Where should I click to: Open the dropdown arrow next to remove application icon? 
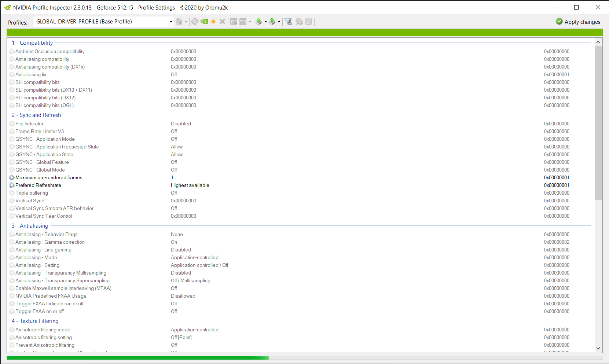(250, 22)
